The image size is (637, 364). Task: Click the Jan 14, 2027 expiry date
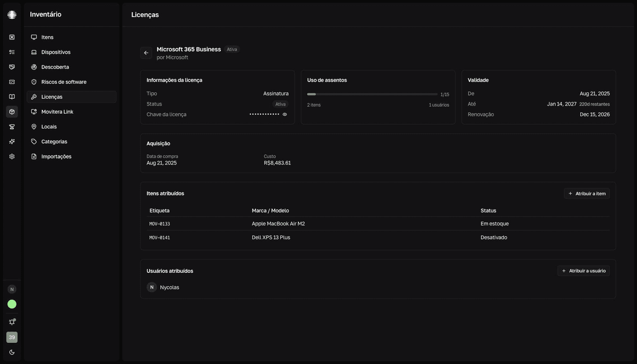coord(562,104)
